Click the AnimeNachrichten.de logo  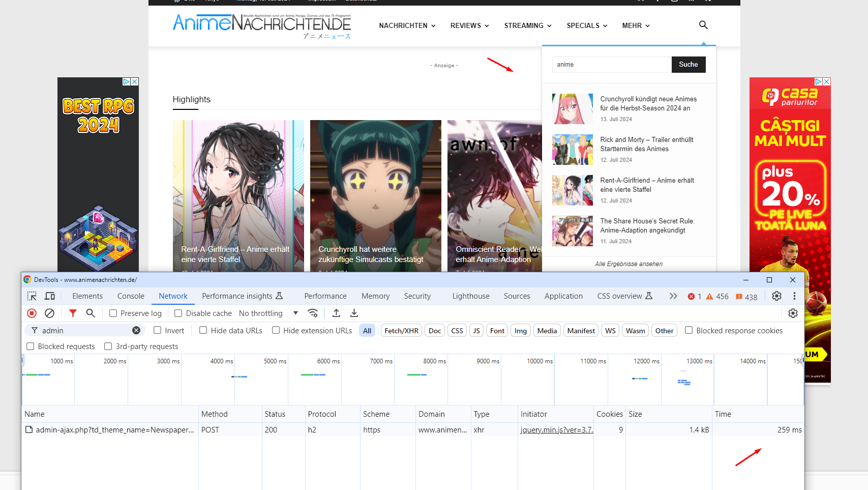coord(262,25)
